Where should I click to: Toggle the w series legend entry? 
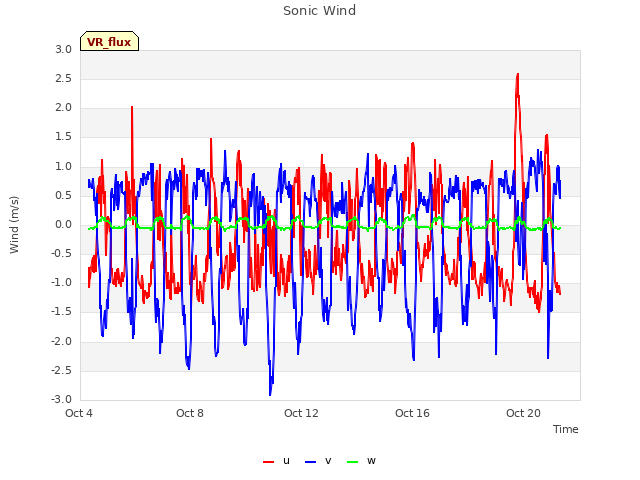tap(361, 461)
